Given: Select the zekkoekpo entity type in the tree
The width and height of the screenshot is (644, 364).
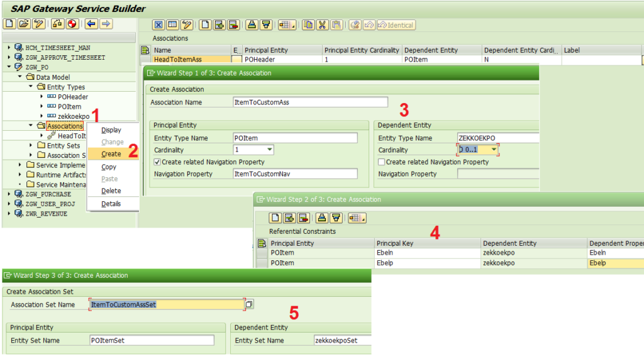Looking at the screenshot, I should pyautogui.click(x=74, y=116).
